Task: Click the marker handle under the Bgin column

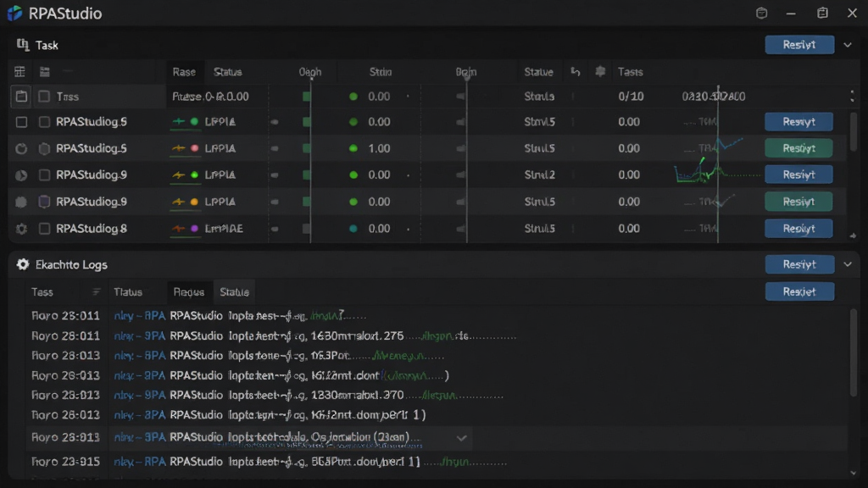Action: tap(467, 78)
